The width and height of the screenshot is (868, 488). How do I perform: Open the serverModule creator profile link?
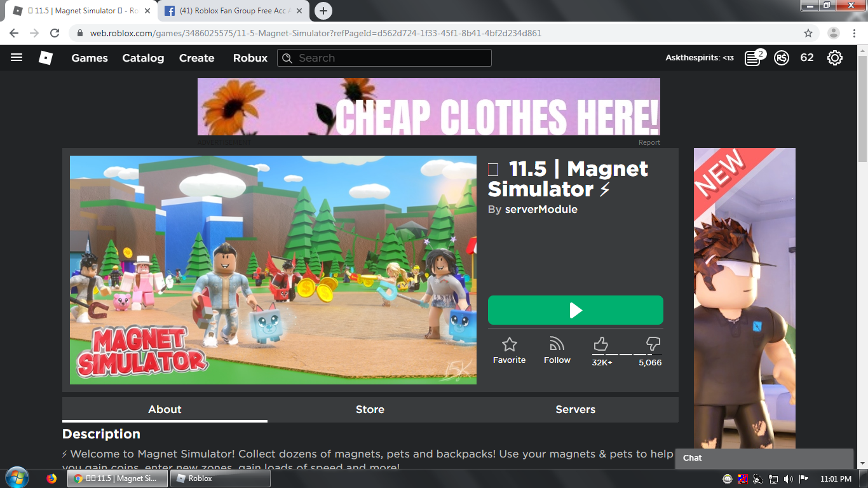click(x=541, y=210)
